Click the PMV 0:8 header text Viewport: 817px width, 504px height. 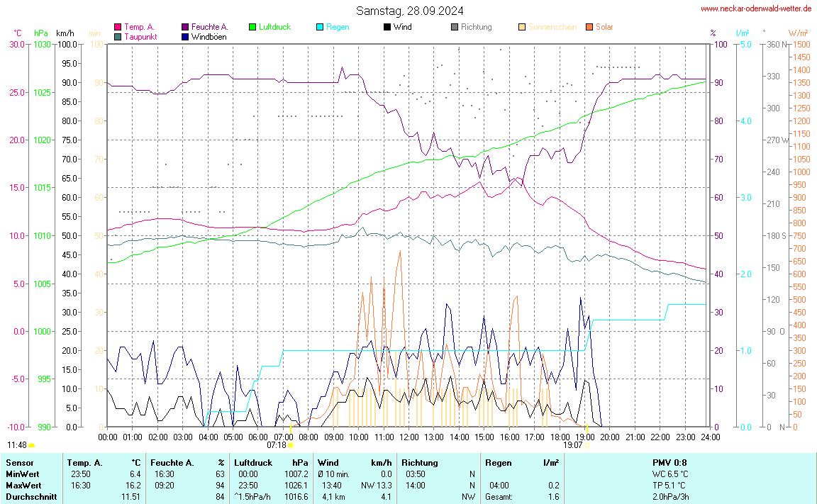[669, 462]
